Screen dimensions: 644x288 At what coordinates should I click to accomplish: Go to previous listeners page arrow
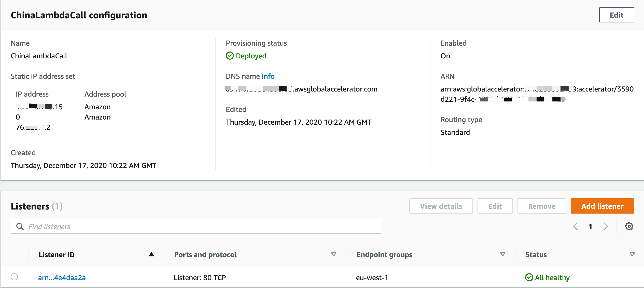(576, 226)
